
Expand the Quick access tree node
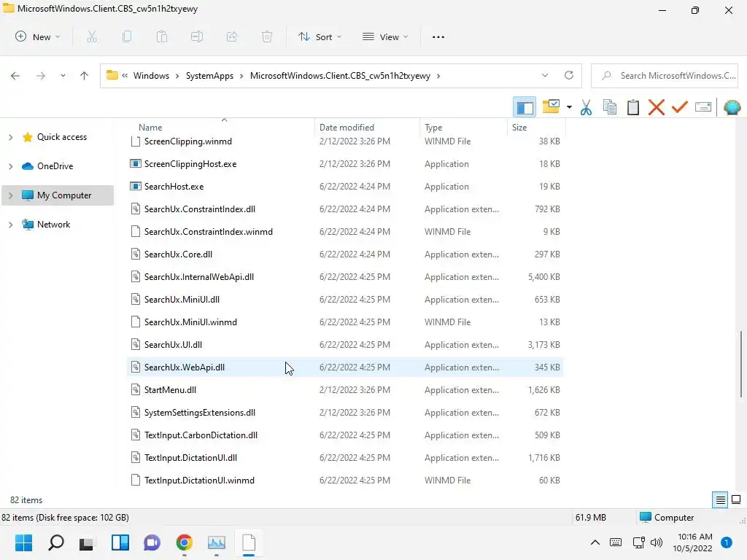(x=10, y=137)
